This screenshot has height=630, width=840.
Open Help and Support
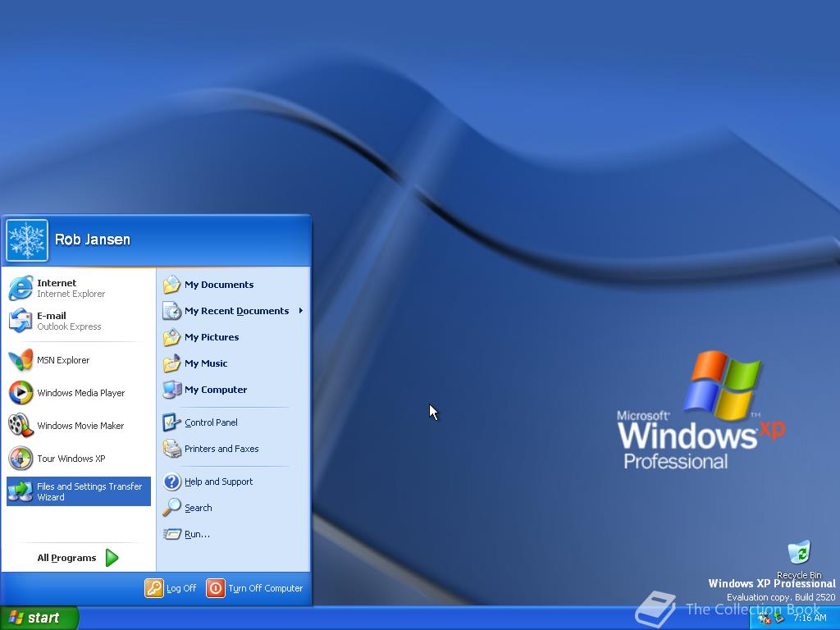(233, 481)
